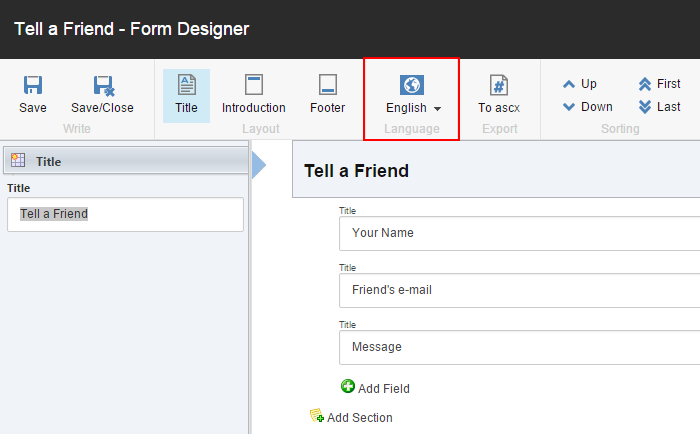Screen dimensions: 700x434
Task: Select the Message field
Action: pos(520,347)
